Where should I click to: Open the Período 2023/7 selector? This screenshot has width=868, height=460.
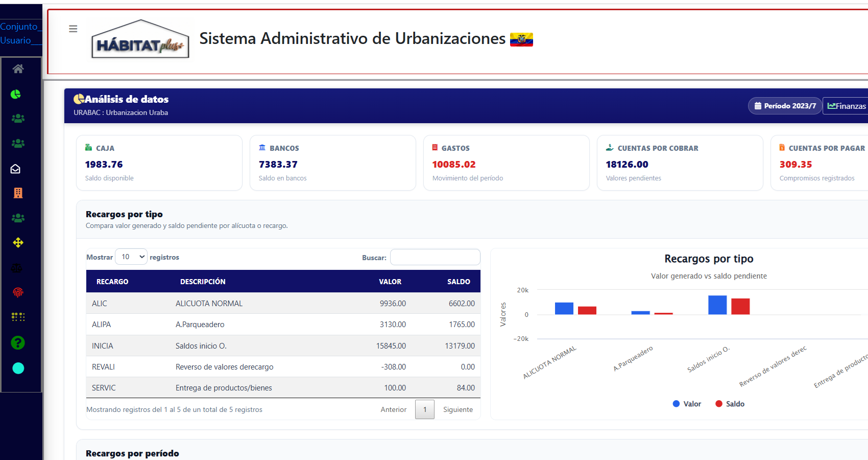785,106
